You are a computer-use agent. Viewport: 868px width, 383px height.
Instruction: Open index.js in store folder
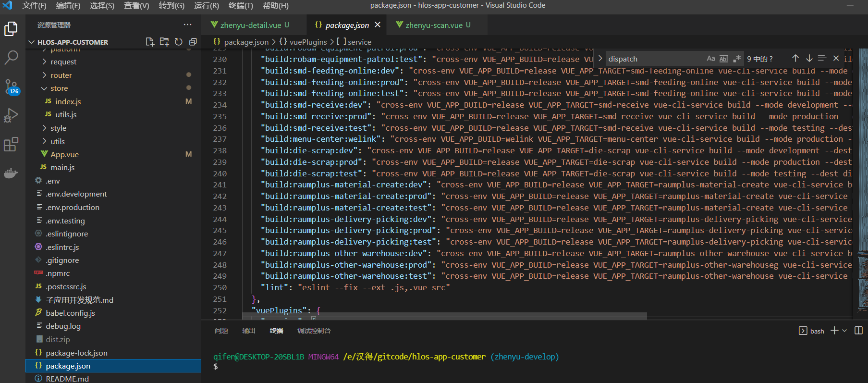coord(68,101)
